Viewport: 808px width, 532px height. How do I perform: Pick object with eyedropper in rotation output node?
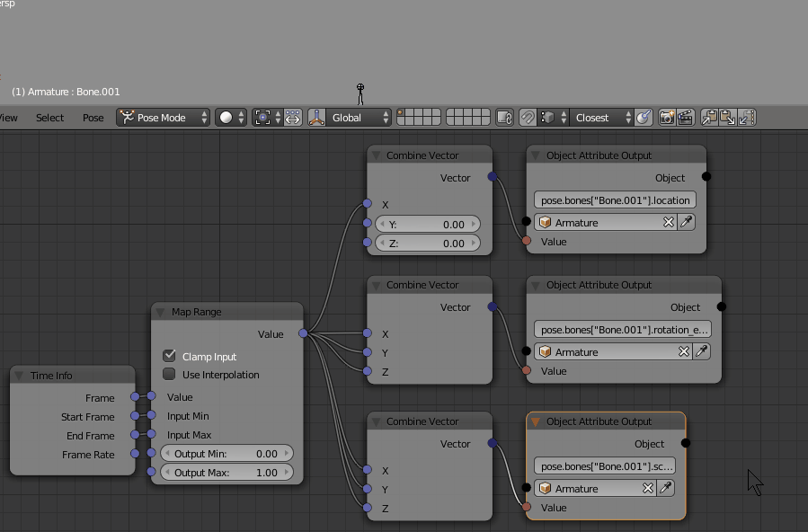pyautogui.click(x=702, y=351)
